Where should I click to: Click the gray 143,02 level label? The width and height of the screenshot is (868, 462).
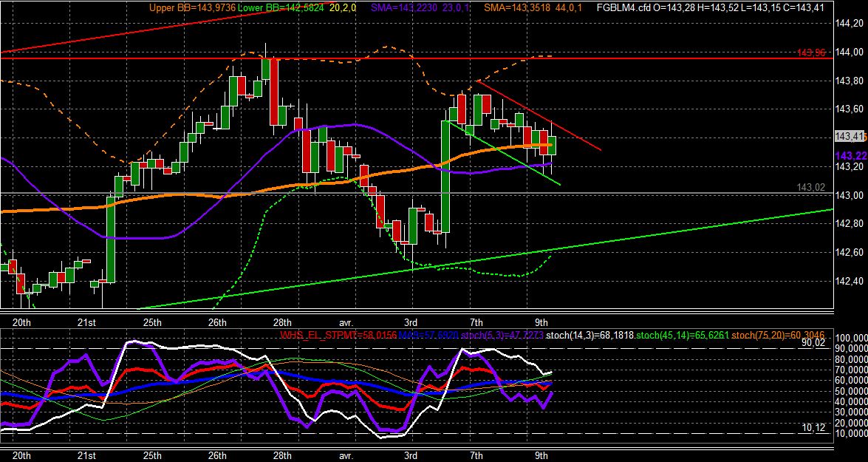point(812,188)
